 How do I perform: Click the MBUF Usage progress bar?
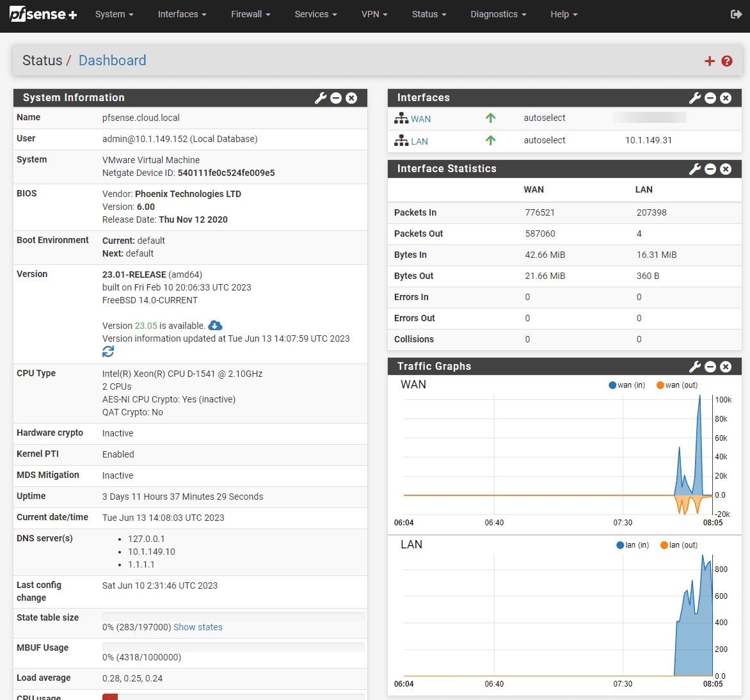click(x=234, y=646)
